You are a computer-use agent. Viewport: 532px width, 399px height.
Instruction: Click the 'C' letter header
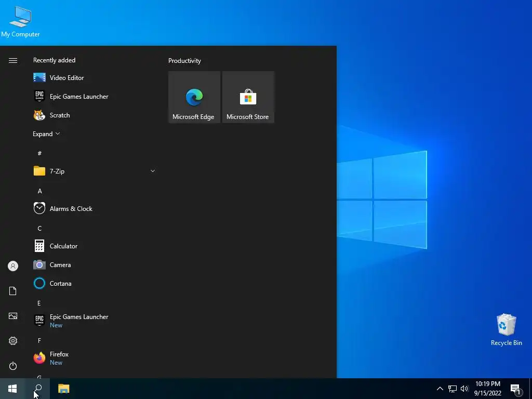point(39,229)
